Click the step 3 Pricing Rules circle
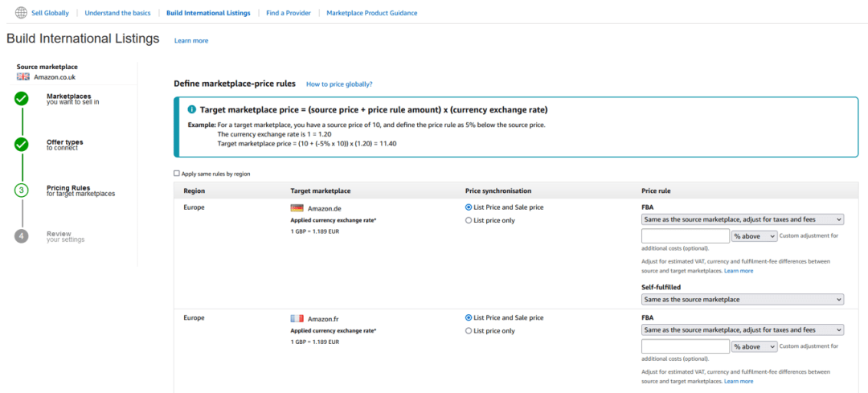 pos(22,190)
